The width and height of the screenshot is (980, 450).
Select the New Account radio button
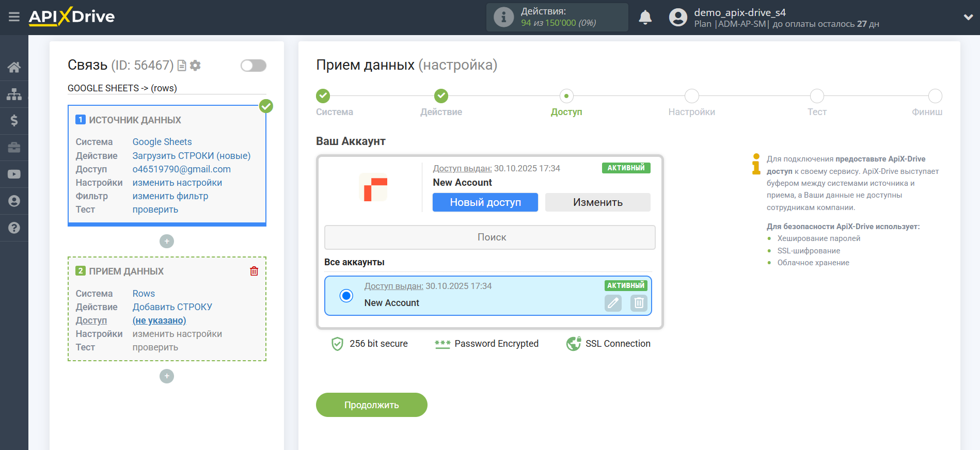[346, 296]
